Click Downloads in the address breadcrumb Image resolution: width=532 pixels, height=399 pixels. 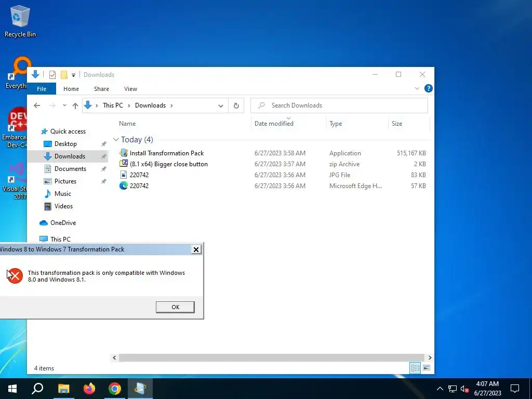[150, 105]
